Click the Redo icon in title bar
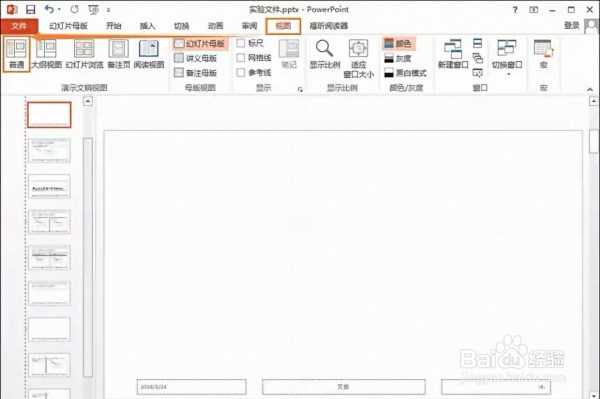The width and height of the screenshot is (600, 399). point(75,10)
